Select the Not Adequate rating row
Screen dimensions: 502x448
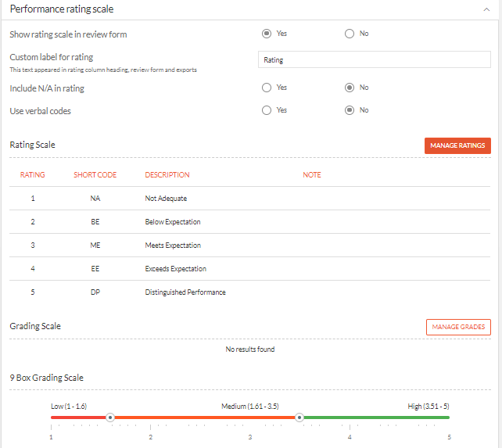click(249, 199)
